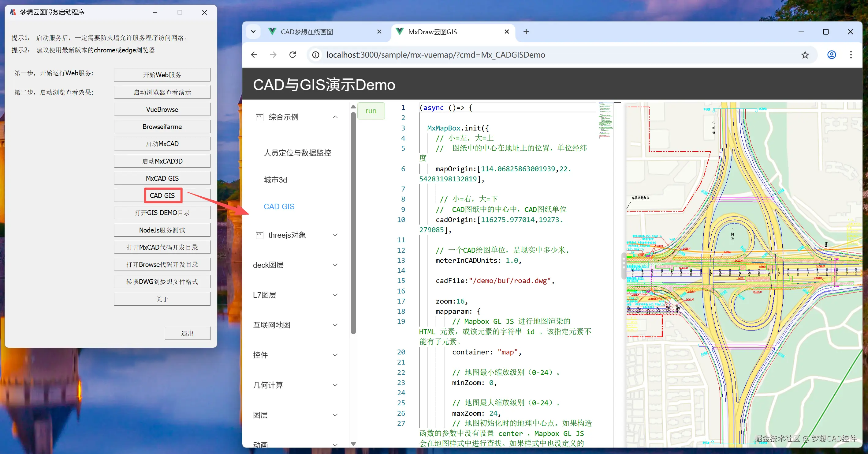Image resolution: width=868 pixels, height=454 pixels.
Task: Close the CAD梦想在线画图 tab
Action: pyautogui.click(x=379, y=32)
